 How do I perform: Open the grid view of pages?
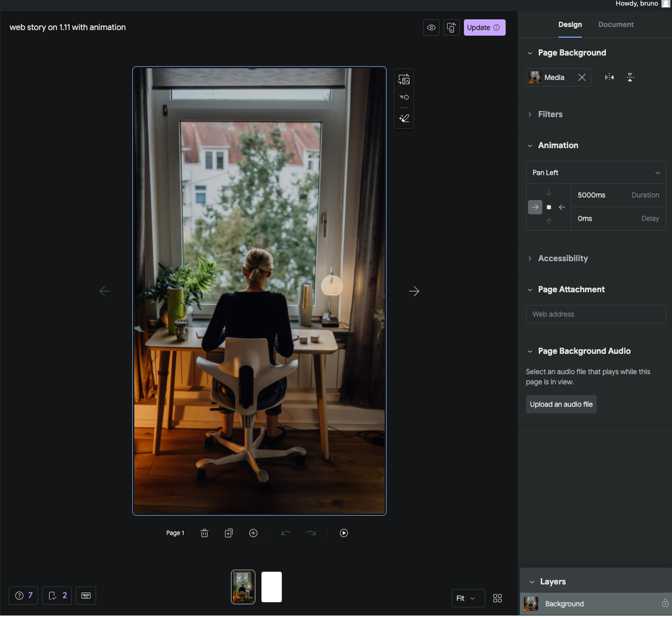(497, 598)
